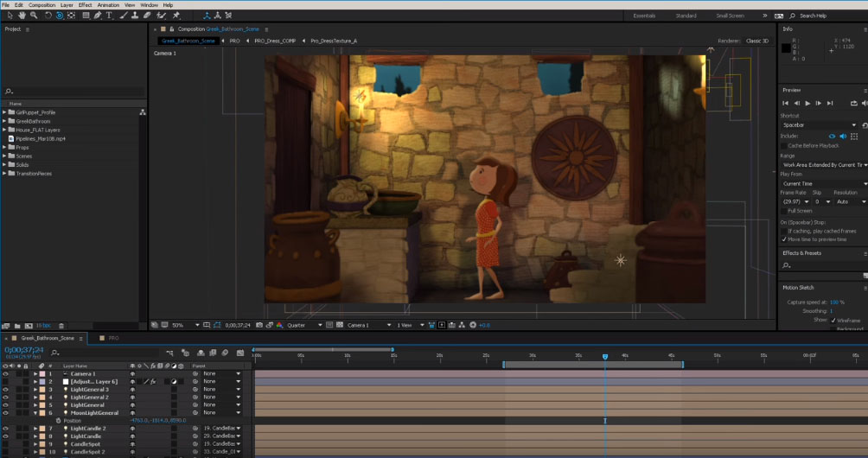Uncheck Move time to preview time

(783, 239)
